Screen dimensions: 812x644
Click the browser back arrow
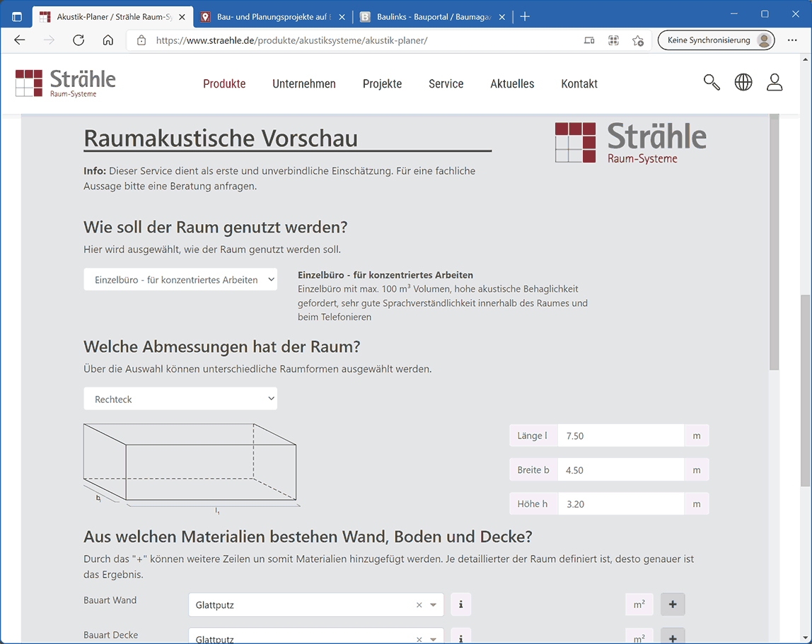click(20, 40)
